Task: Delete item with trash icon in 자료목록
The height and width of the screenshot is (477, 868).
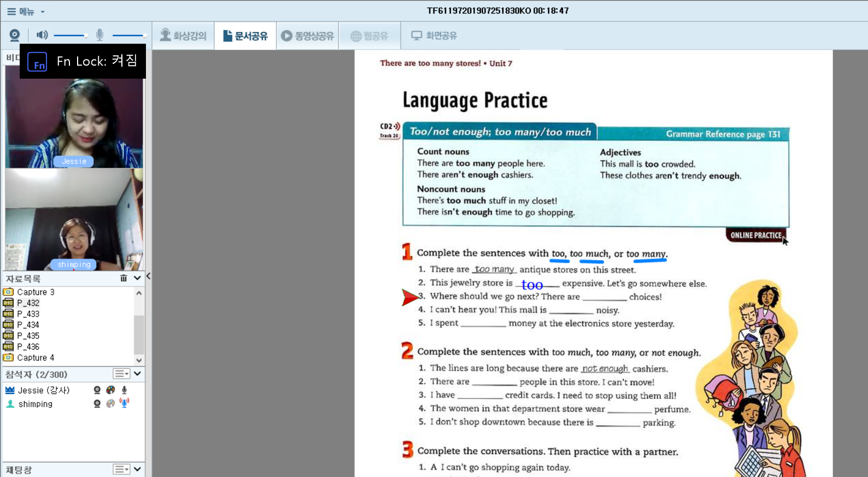Action: click(124, 278)
